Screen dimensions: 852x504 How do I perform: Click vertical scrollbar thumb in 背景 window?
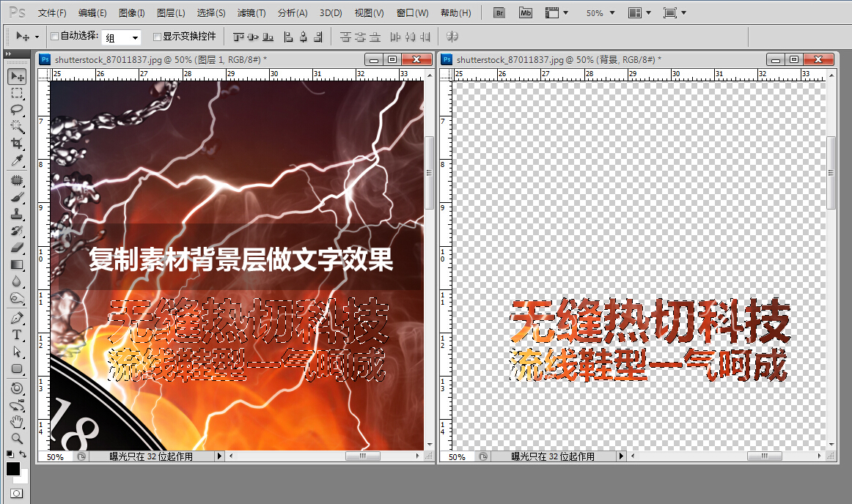point(831,173)
